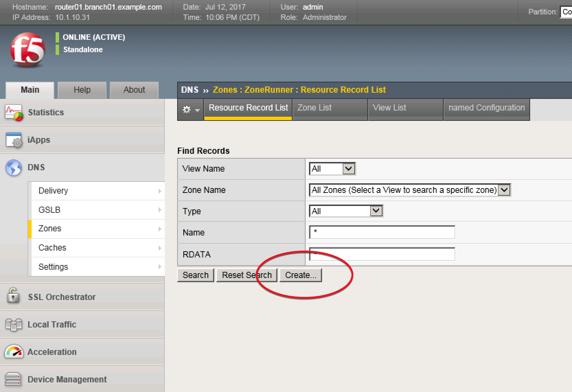Click the Local Traffic servers icon
The width and height of the screenshot is (572, 392).
click(14, 325)
